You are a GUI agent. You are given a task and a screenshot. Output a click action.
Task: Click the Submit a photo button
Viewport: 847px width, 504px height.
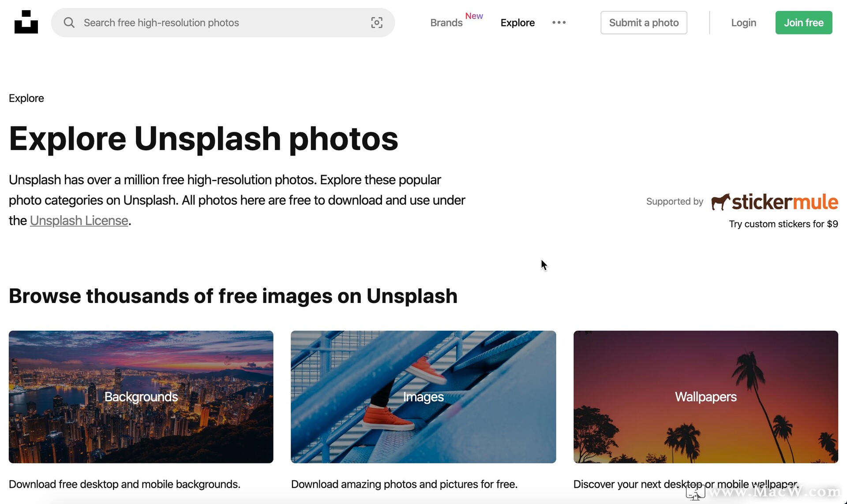coord(644,22)
